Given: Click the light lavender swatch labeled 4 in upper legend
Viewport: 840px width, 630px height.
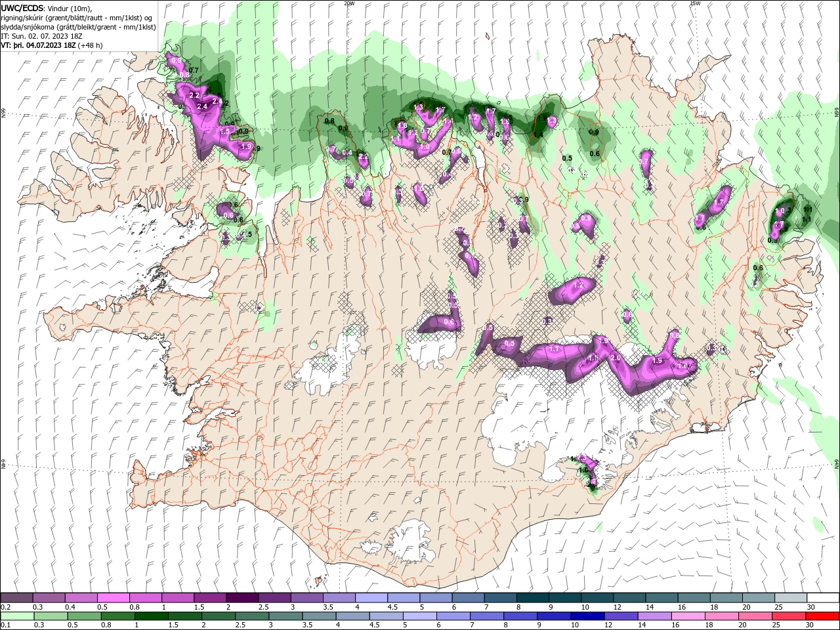Looking at the screenshot, I should pos(371,597).
